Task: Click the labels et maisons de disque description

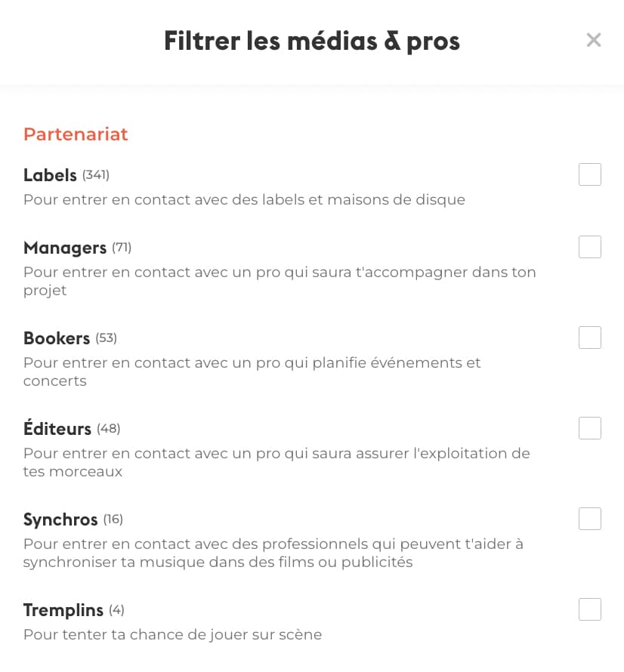Action: click(x=244, y=200)
